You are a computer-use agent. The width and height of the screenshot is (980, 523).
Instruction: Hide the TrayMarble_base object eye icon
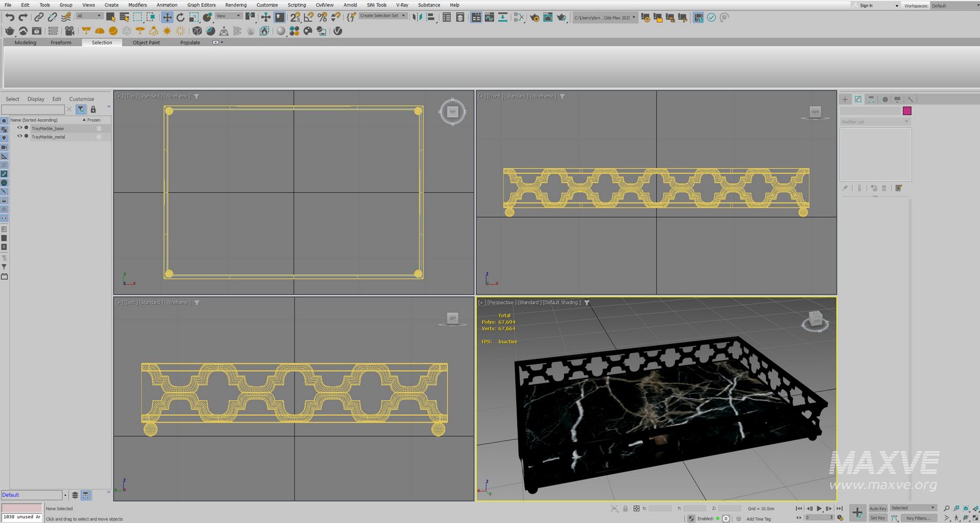[x=20, y=128]
